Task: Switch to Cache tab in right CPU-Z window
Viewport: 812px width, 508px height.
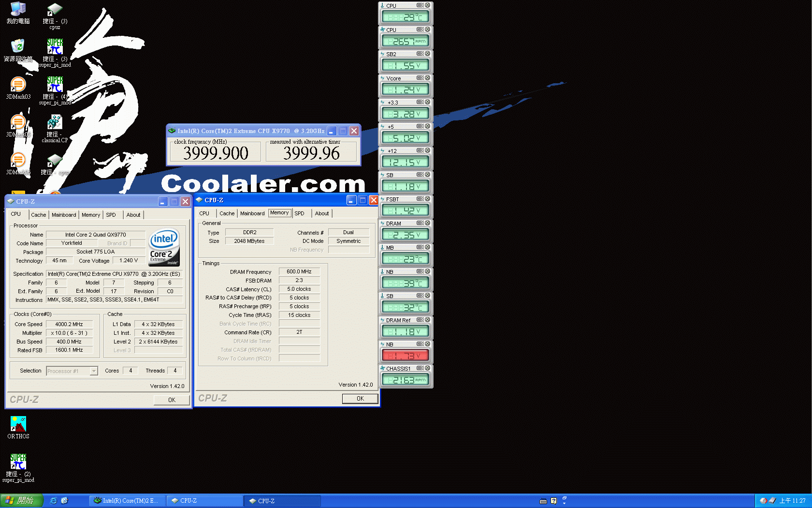Action: coord(227,213)
